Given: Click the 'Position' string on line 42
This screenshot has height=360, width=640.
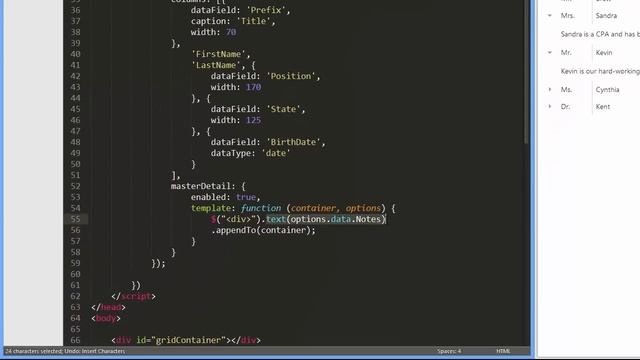Looking at the screenshot, I should [x=291, y=76].
